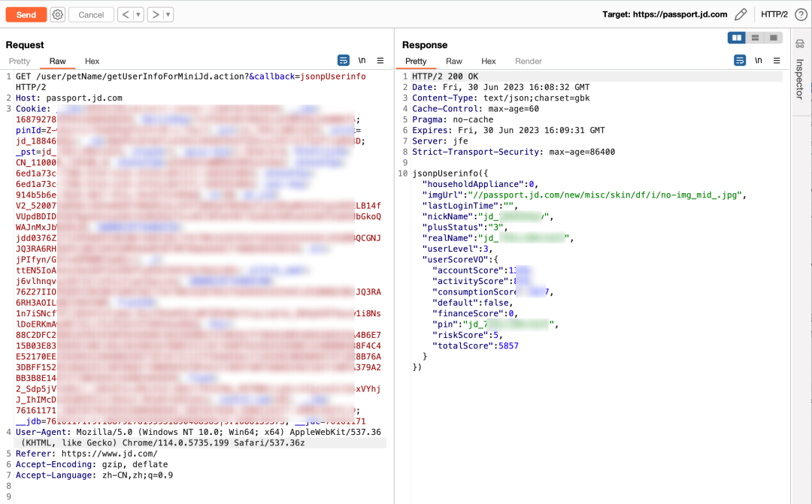Open the Inspector side panel

800,79
